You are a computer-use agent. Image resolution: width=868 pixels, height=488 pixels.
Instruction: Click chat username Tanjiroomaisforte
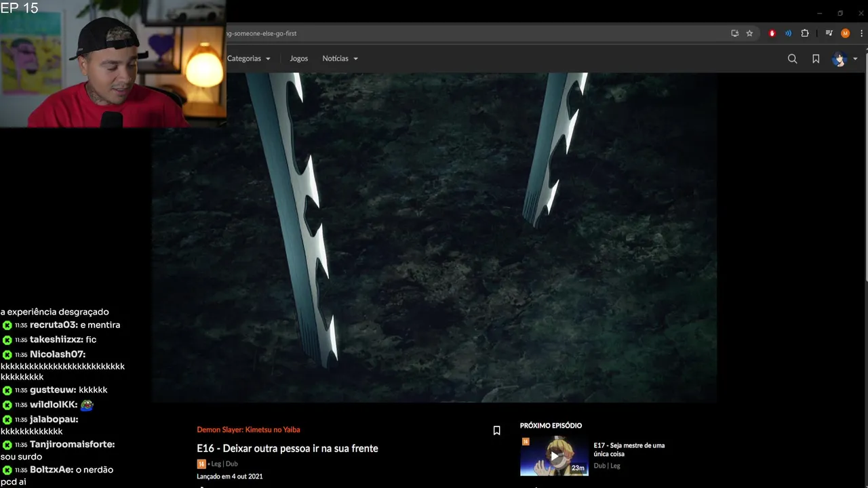(x=72, y=445)
